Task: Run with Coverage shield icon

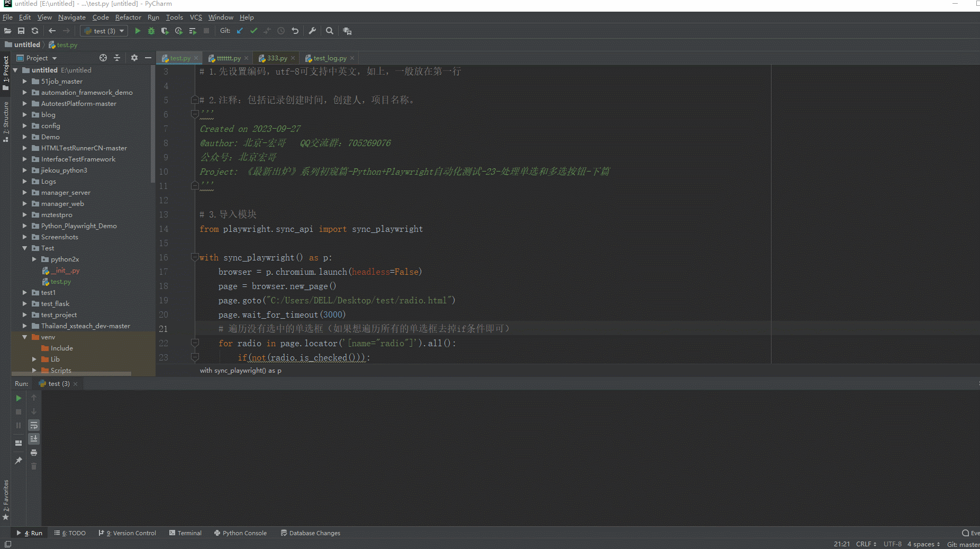Action: pyautogui.click(x=165, y=31)
